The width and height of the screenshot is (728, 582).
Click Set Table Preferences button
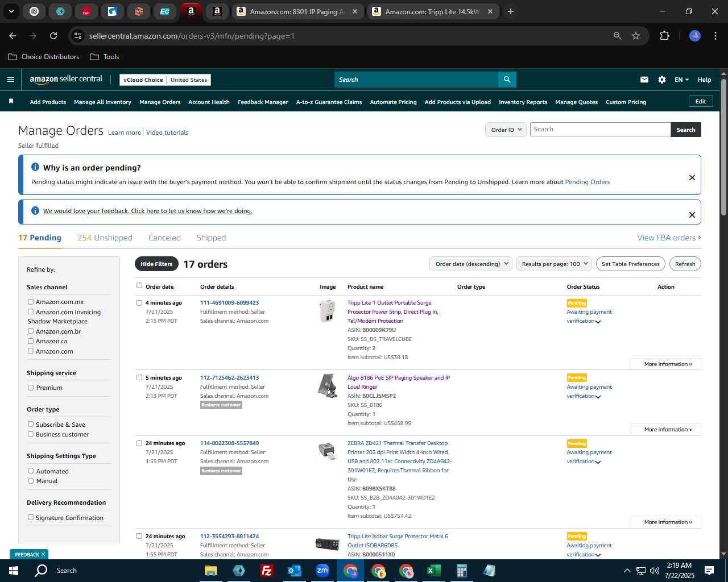click(x=630, y=264)
